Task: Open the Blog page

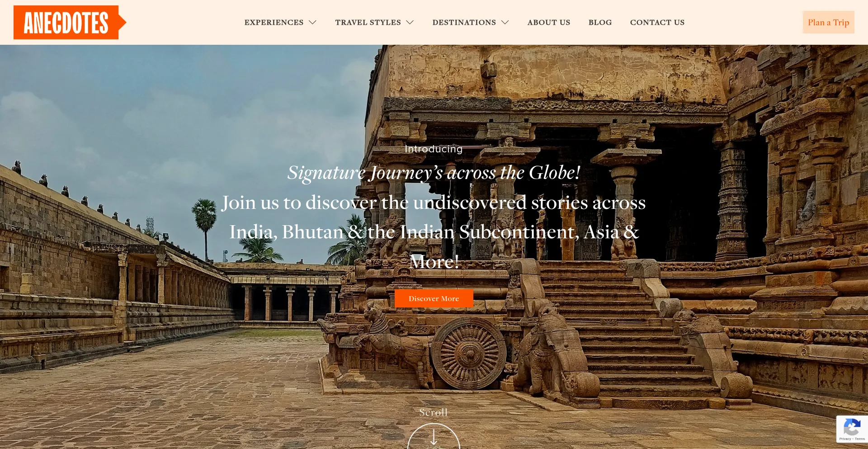Action: tap(600, 22)
